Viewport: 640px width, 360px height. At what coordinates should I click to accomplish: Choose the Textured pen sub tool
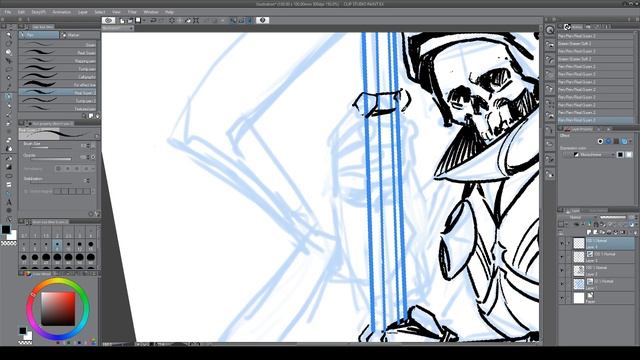(x=58, y=109)
